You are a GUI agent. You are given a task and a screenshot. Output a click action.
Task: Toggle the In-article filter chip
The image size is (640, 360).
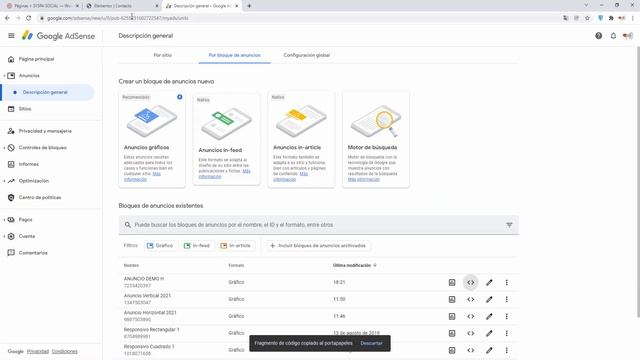click(236, 246)
